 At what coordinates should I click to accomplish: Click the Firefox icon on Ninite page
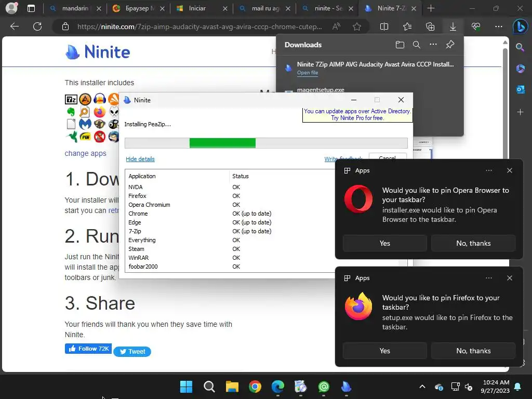point(100,112)
